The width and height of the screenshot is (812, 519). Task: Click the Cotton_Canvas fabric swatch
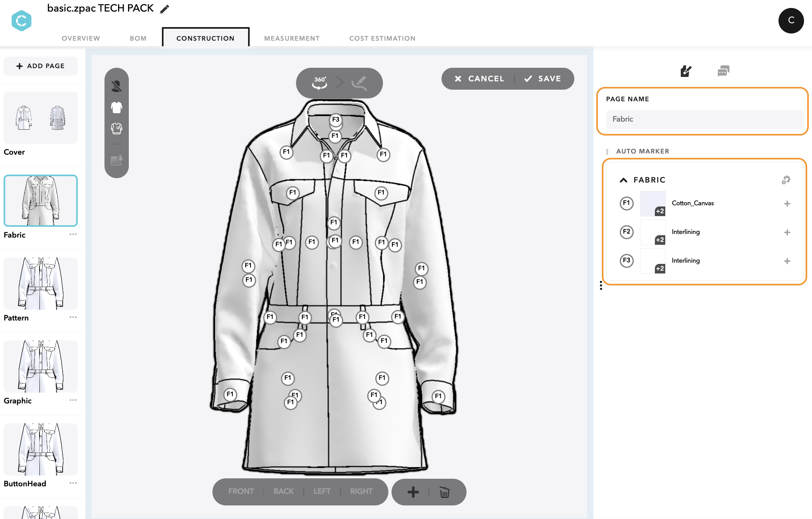click(653, 204)
